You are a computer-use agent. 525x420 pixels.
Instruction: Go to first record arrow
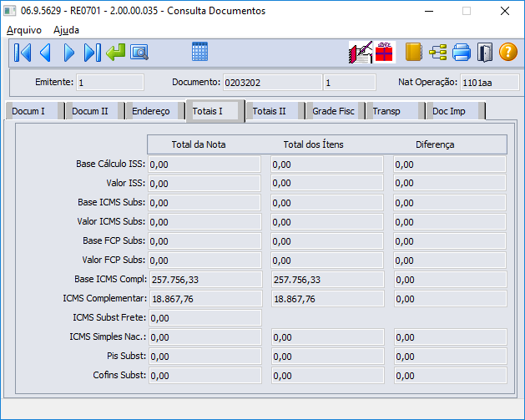click(x=23, y=53)
